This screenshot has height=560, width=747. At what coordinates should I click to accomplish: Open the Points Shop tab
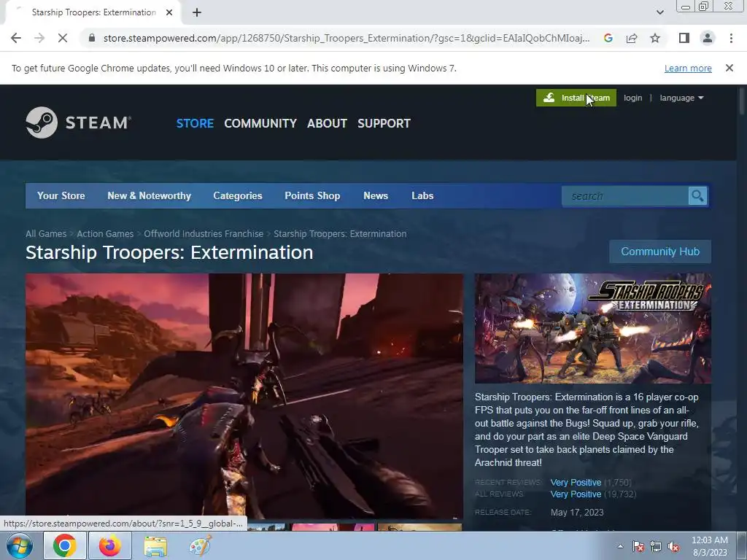click(312, 195)
